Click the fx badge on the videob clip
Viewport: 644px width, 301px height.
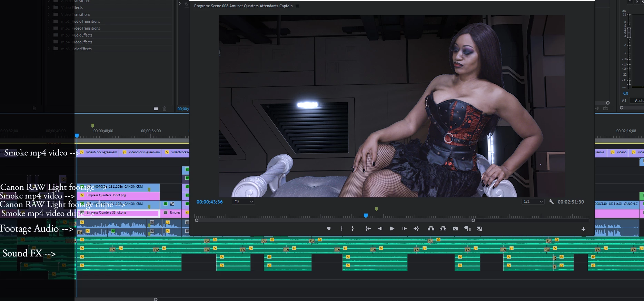(613, 152)
